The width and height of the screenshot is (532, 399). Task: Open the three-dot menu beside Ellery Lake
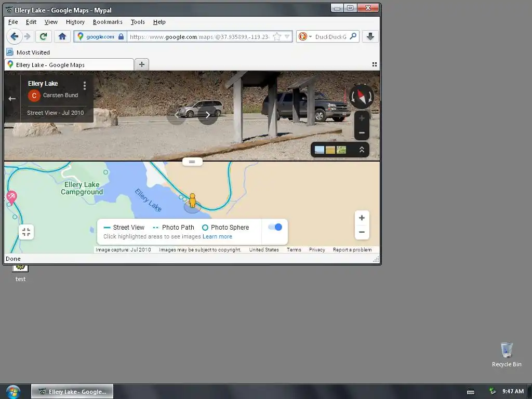[85, 85]
